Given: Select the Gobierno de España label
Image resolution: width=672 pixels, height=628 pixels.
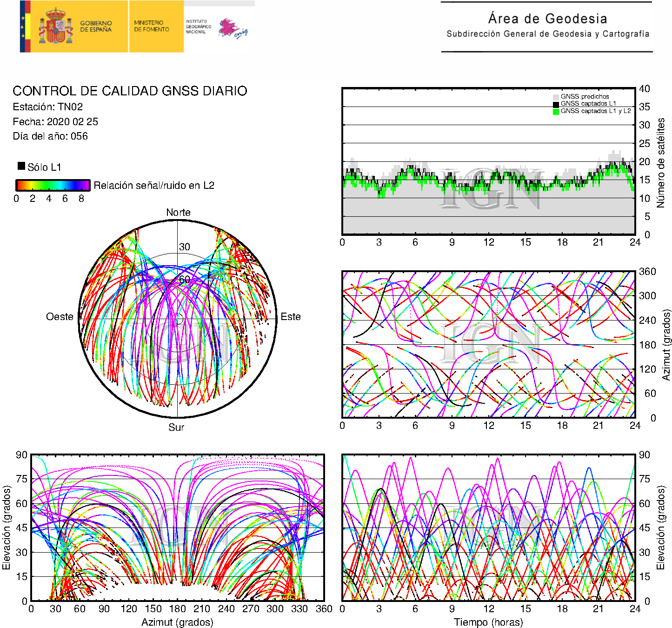Looking at the screenshot, I should click(x=96, y=27).
